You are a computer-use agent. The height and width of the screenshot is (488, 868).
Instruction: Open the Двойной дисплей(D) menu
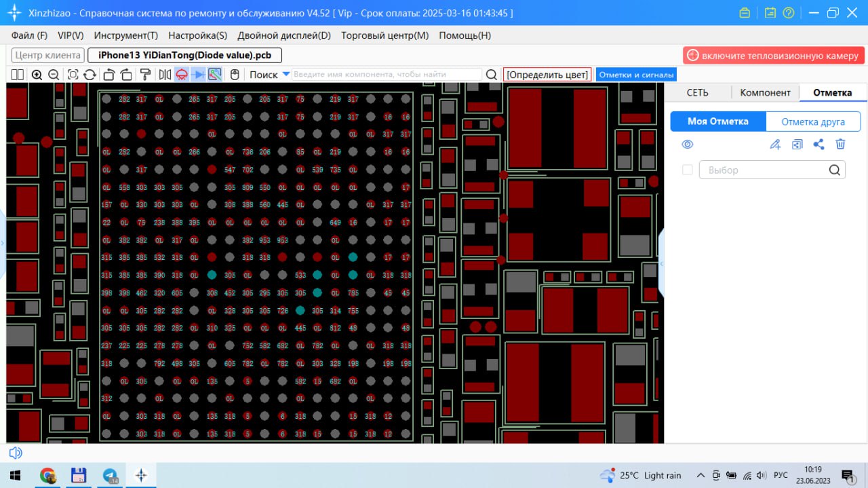[283, 35]
